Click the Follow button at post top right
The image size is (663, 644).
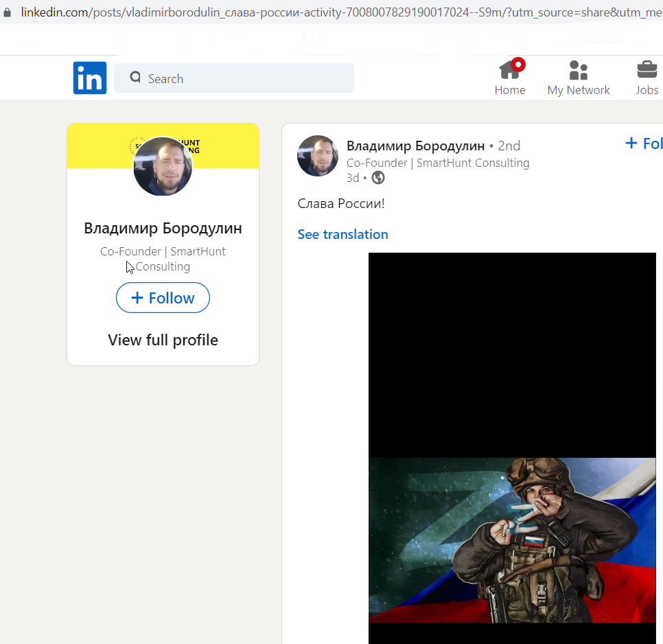coord(644,143)
